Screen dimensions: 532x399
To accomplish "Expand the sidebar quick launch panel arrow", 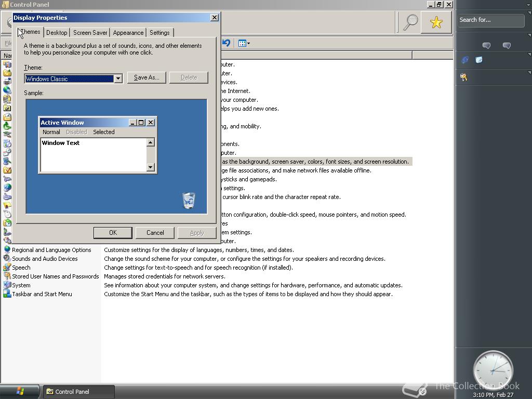I will tap(529, 54).
